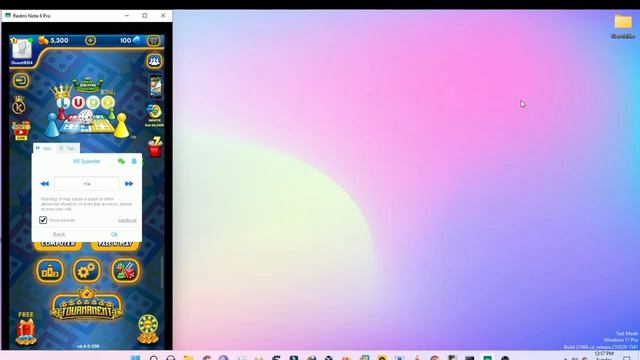Open the Tournament banner
Image resolution: width=640 pixels, height=360 pixels.
tap(87, 306)
